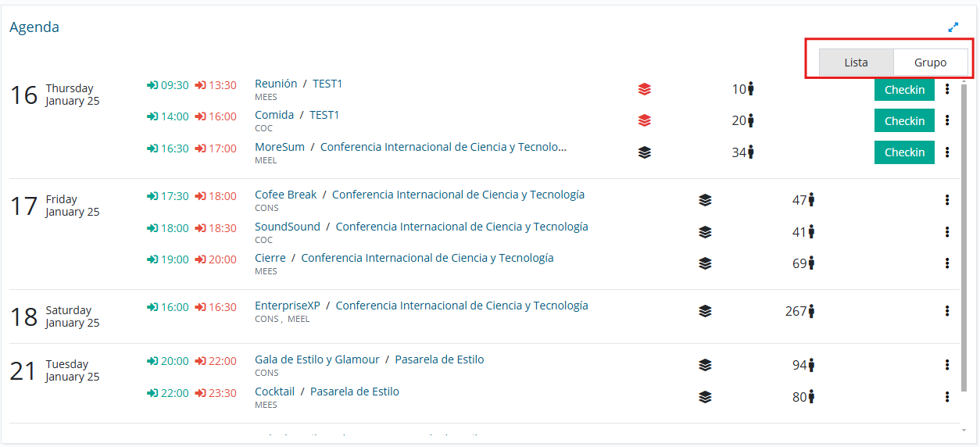Click red layers icon for Reunión

[x=644, y=89]
